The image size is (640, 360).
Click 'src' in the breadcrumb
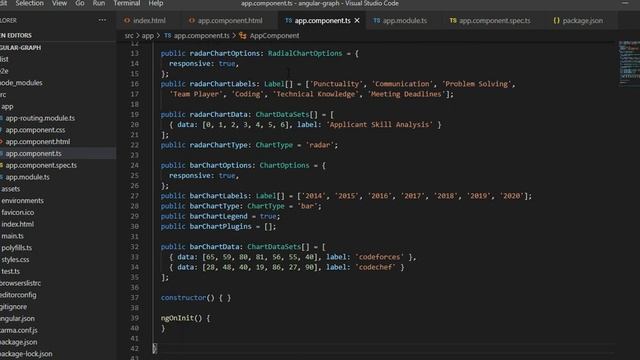coord(129,36)
